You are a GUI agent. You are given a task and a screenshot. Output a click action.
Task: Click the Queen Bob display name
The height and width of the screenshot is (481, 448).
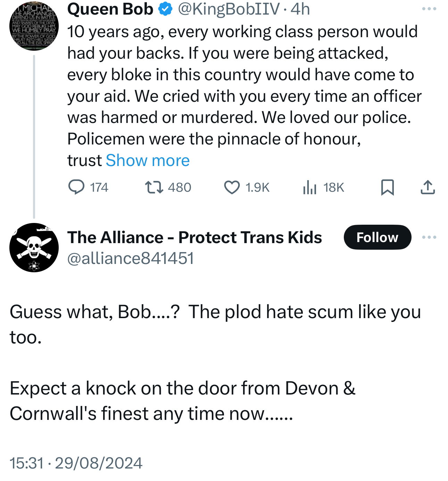point(110,9)
